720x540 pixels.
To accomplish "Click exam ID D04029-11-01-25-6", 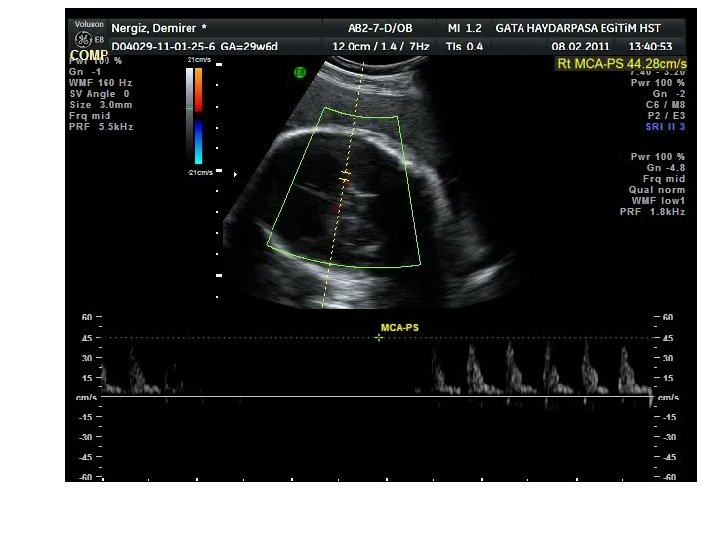I will click(x=163, y=47).
